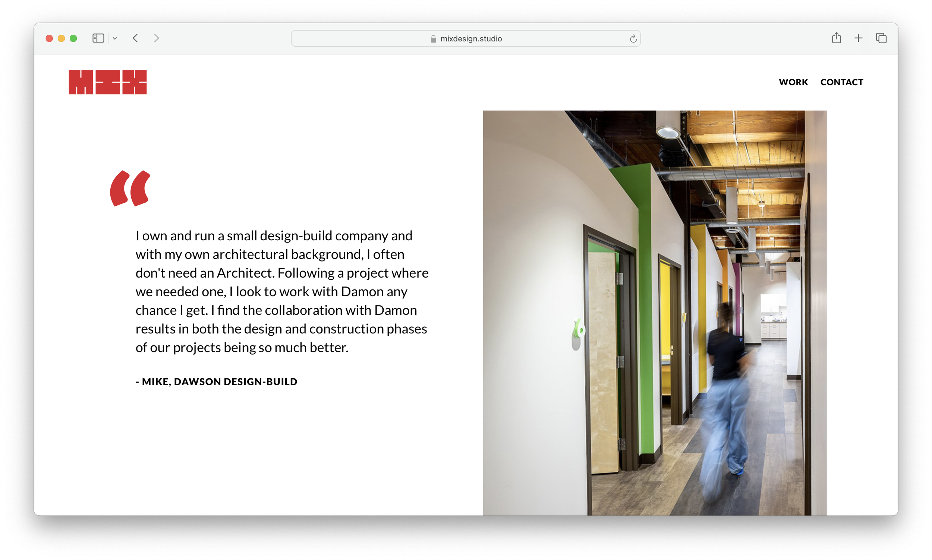Navigate back to the previous page
Image resolution: width=932 pixels, height=560 pixels.
[136, 38]
